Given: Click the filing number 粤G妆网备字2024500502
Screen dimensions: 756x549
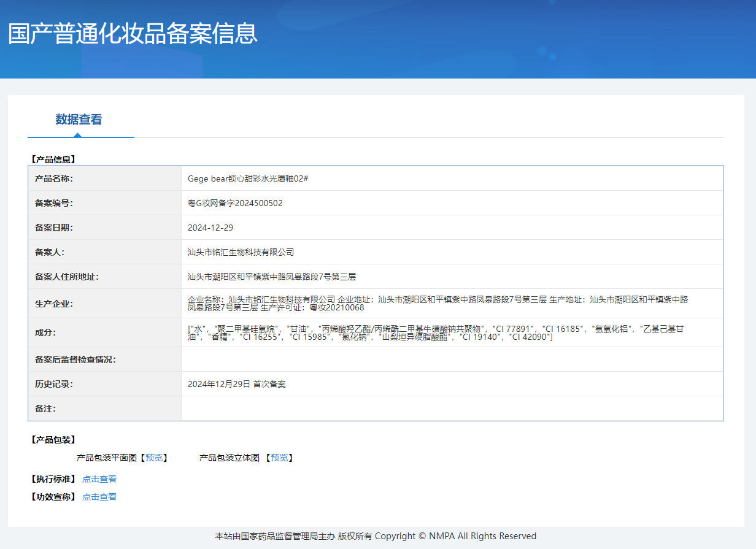Looking at the screenshot, I should tap(235, 203).
